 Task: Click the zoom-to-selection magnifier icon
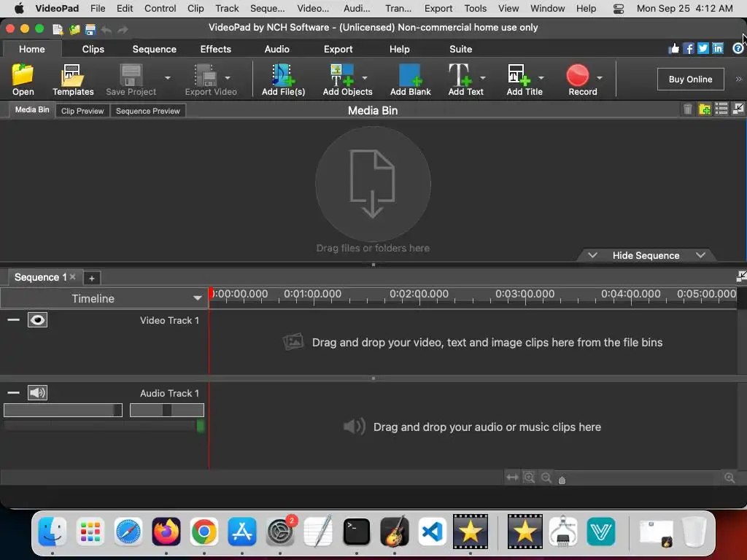tap(529, 477)
